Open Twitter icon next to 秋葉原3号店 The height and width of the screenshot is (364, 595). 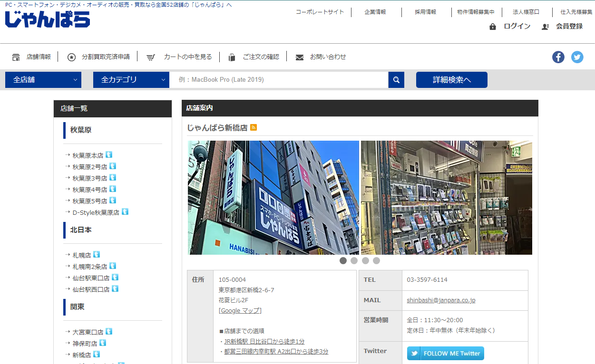113,177
